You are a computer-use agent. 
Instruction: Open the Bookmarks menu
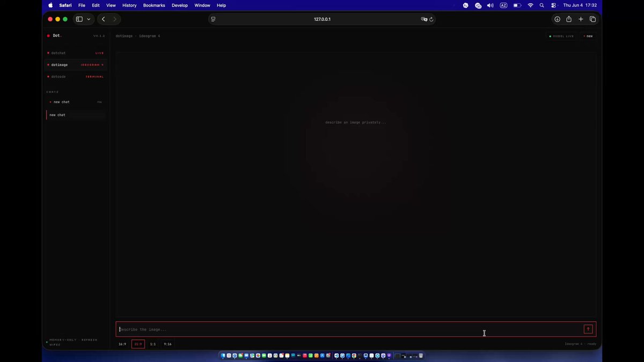[x=154, y=5]
